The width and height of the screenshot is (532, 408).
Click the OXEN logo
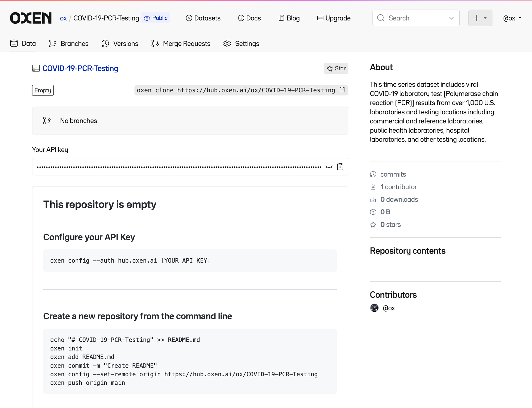31,18
